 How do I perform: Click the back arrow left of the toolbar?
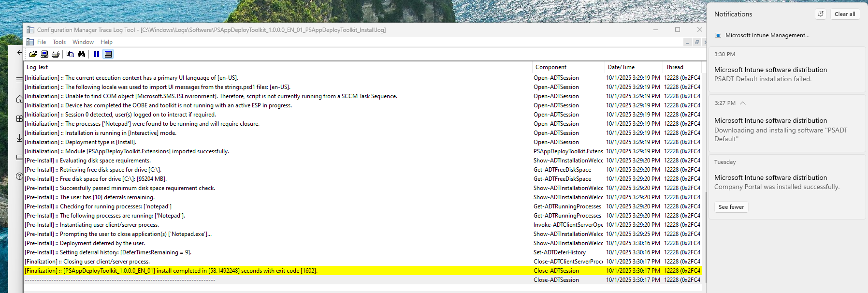(x=19, y=53)
